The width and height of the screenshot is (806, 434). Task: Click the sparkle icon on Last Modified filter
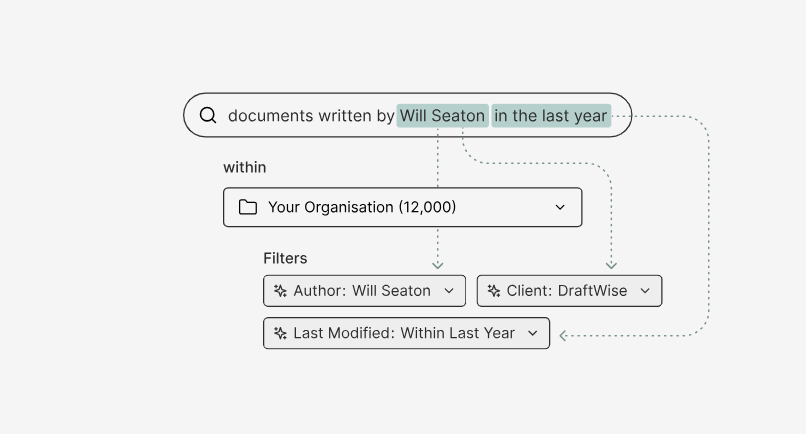pos(281,333)
